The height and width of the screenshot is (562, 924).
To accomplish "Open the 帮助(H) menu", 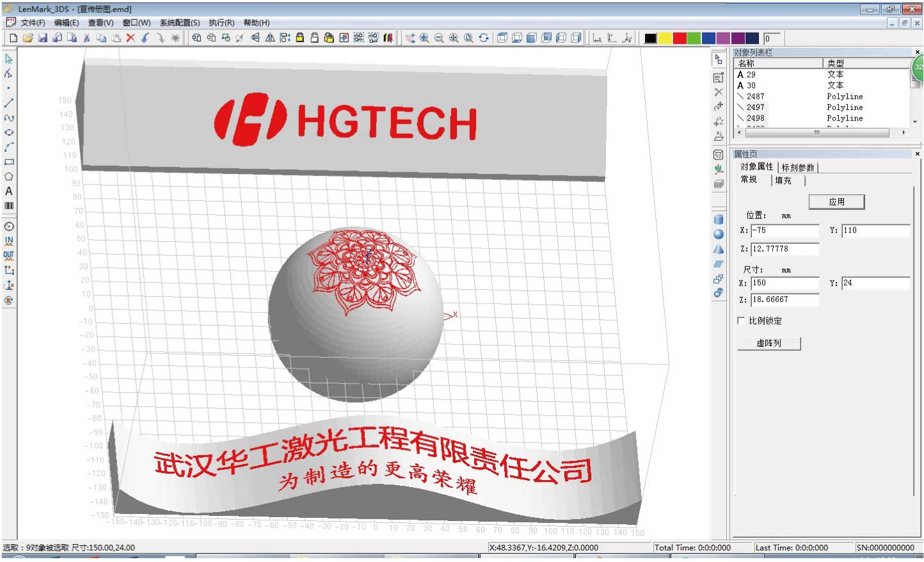I will [257, 22].
